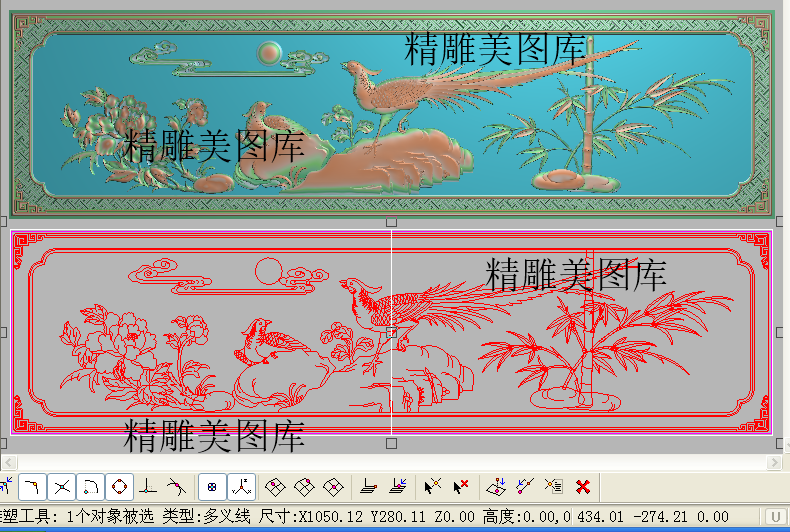Toggle endpoint snap icon in toolbar
This screenshot has height=532, width=790.
coord(32,487)
